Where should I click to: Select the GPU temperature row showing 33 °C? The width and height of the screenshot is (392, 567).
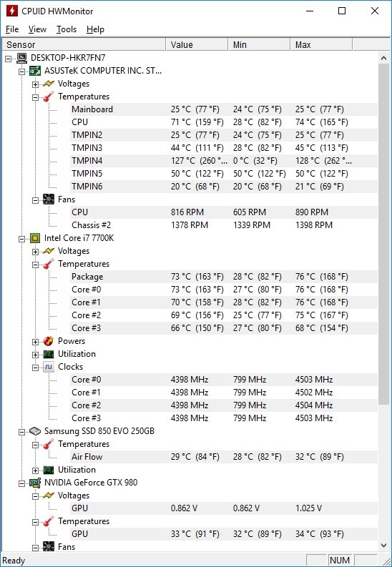point(224,534)
